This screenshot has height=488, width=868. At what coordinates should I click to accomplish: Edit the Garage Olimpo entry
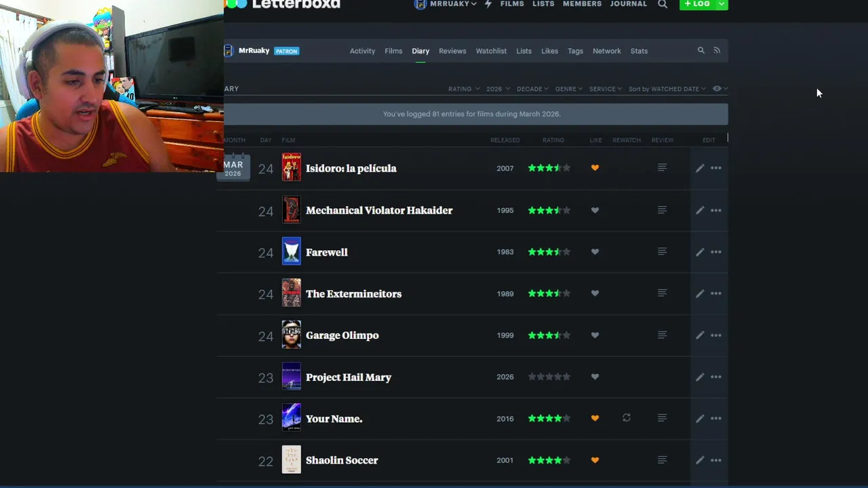[x=700, y=335]
